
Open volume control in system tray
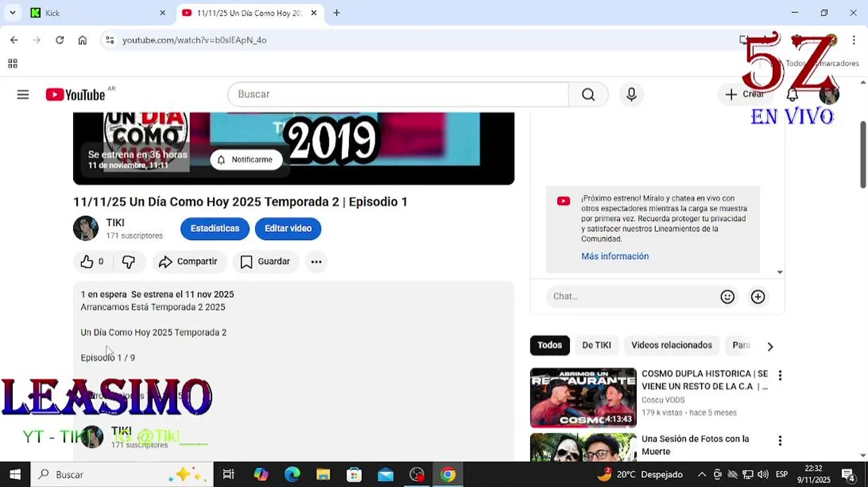click(x=763, y=475)
